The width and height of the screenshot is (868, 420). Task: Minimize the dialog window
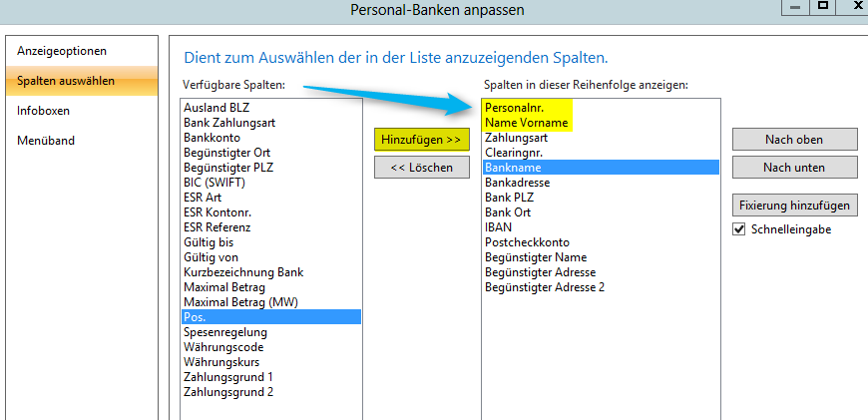click(793, 6)
